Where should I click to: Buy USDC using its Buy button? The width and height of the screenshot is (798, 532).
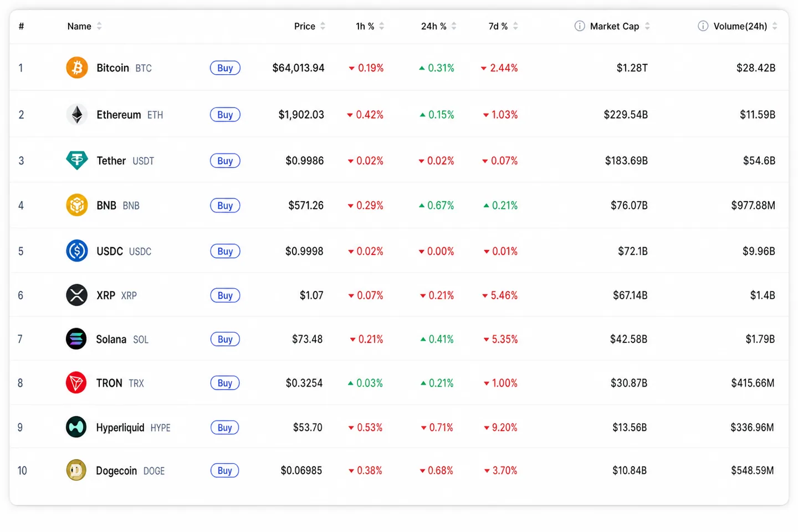225,251
